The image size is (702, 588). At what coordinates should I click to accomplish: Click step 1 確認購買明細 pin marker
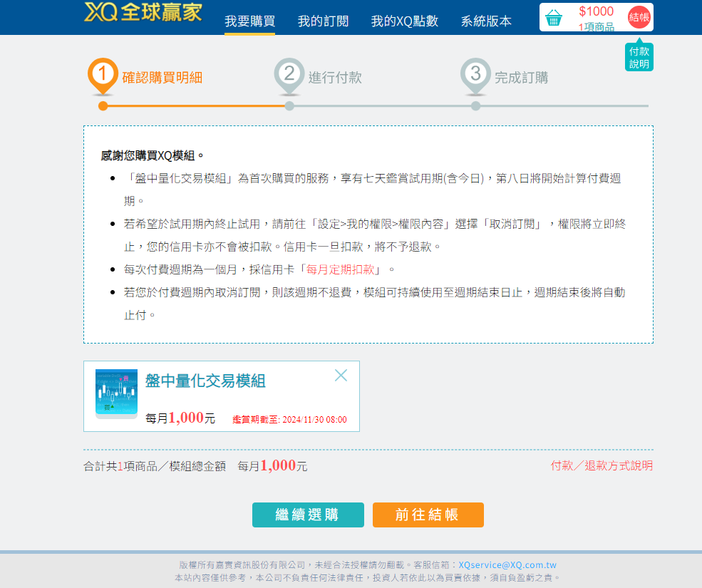103,74
